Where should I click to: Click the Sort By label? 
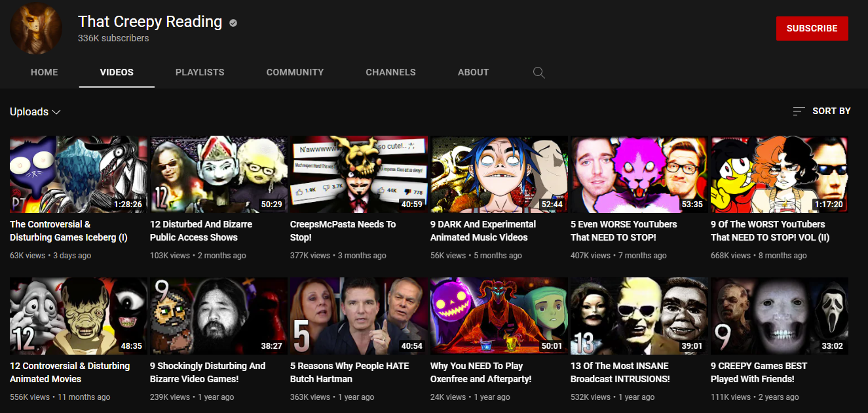tap(831, 111)
